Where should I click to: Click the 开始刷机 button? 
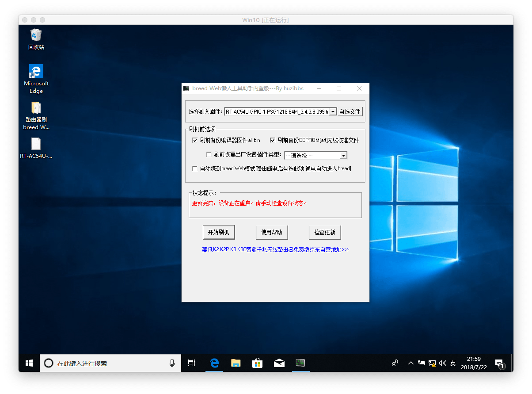pos(219,232)
